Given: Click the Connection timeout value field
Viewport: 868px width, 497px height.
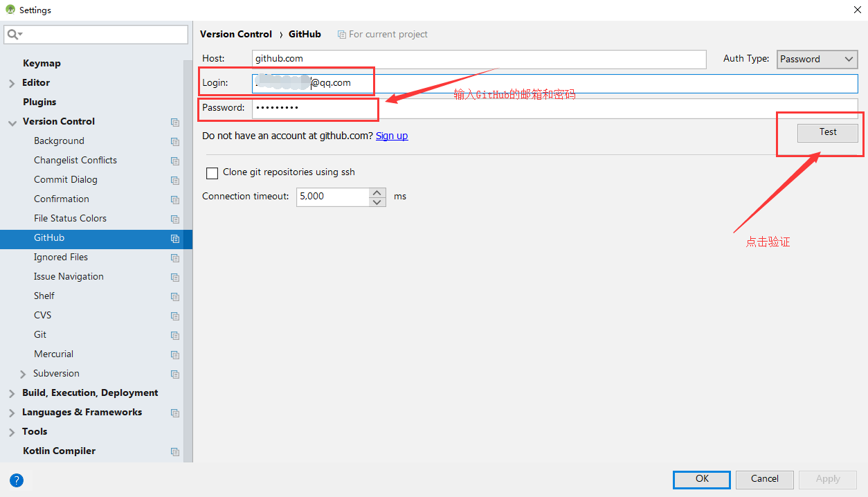Looking at the screenshot, I should tap(333, 197).
